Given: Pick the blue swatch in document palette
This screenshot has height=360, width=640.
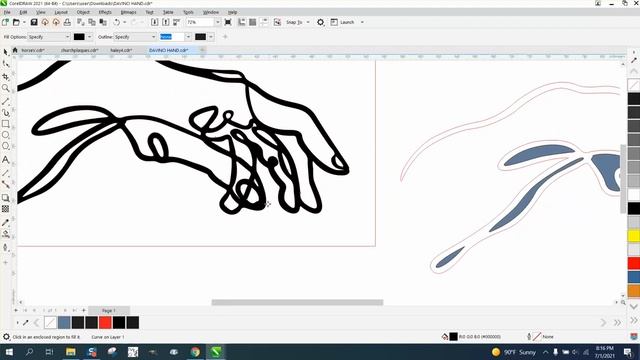Looking at the screenshot, I should (64, 322).
